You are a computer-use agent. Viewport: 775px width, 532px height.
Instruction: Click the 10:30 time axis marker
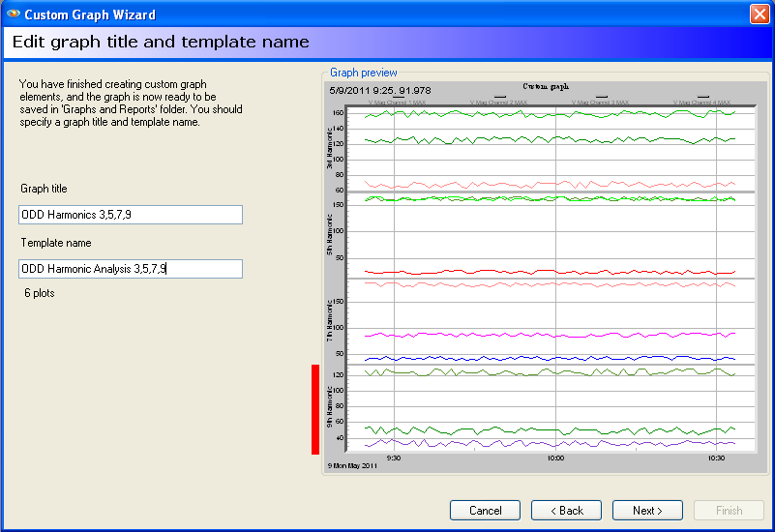[x=716, y=458]
